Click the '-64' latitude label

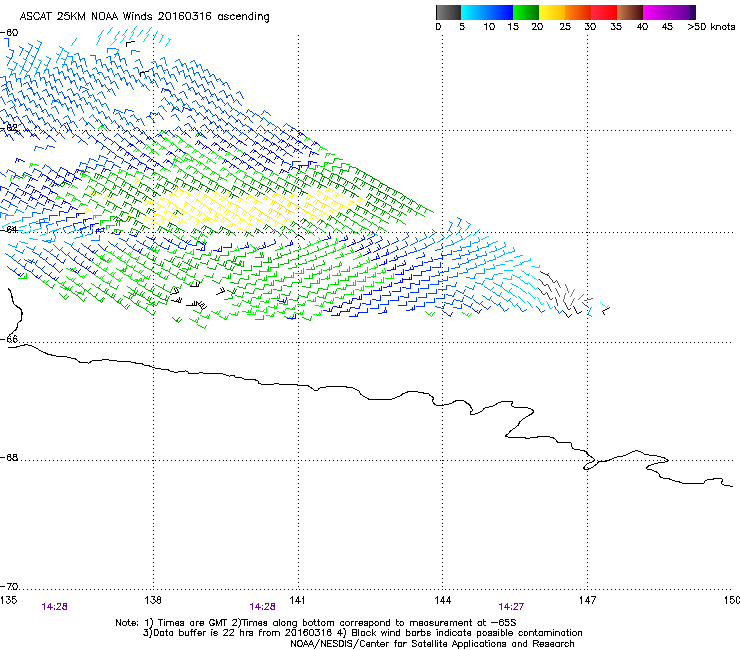click(x=9, y=229)
